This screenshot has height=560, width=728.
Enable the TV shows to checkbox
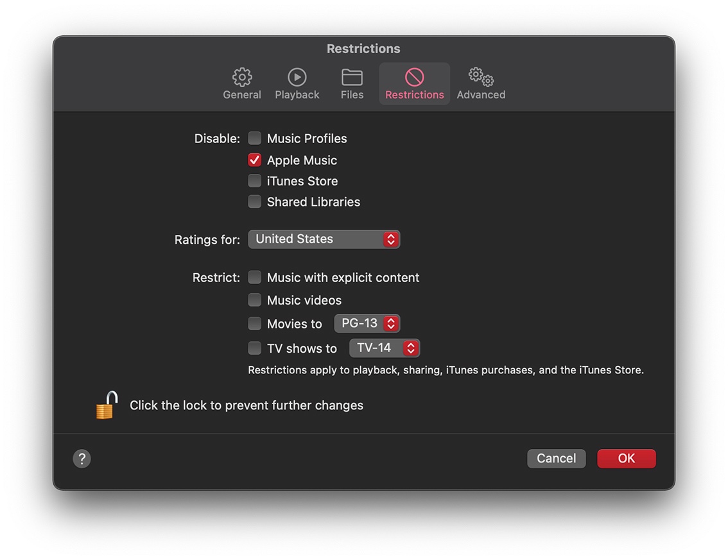click(254, 348)
